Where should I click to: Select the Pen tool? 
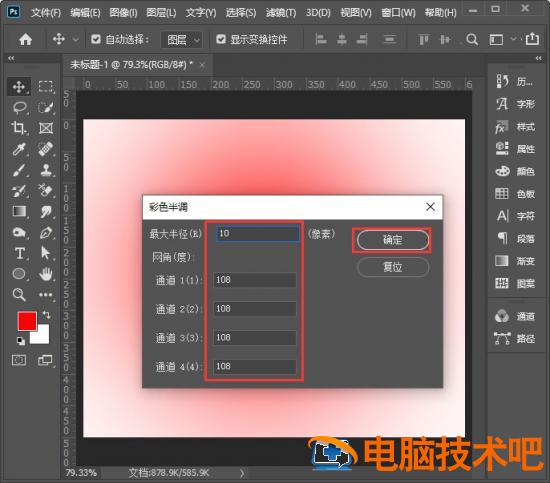tap(46, 232)
